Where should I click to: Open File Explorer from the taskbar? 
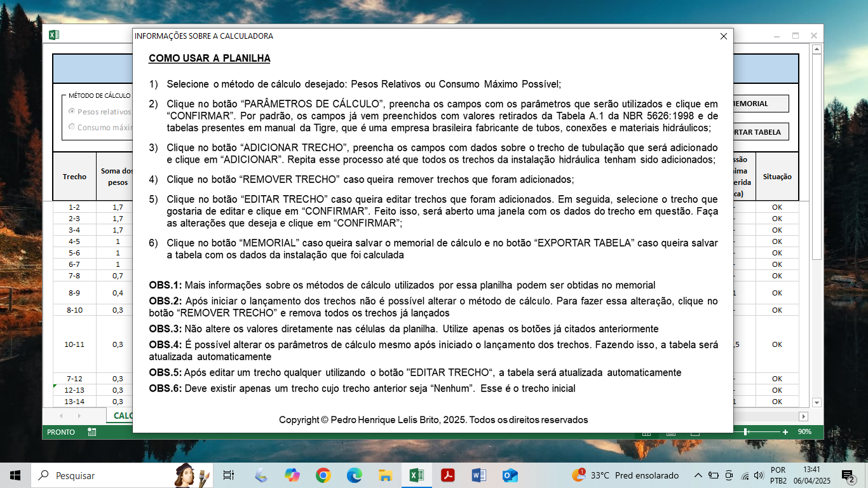click(x=385, y=475)
